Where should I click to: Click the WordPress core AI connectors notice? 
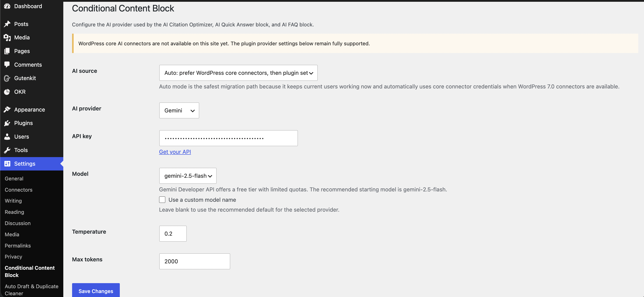tap(355, 43)
